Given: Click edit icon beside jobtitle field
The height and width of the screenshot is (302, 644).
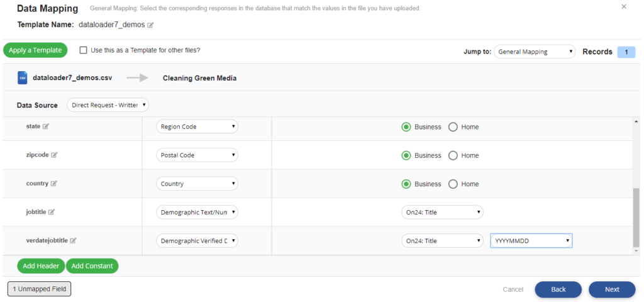Looking at the screenshot, I should pos(52,213).
